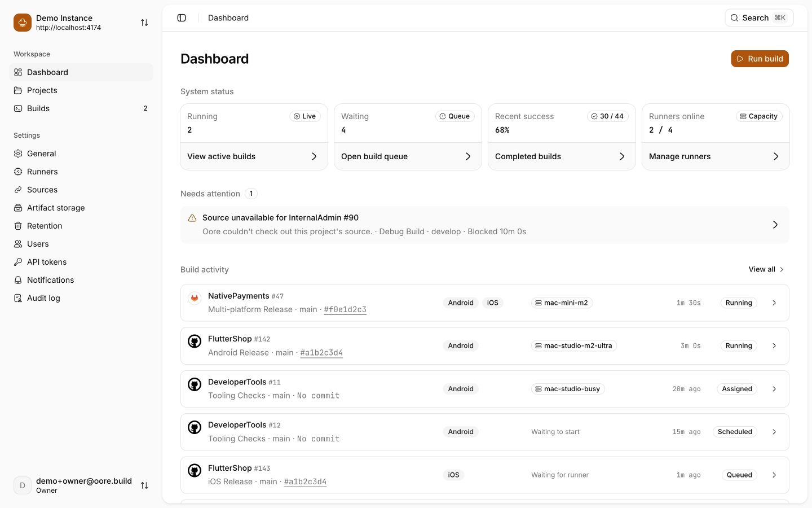812x508 pixels.
Task: Click the Live badge
Action: coord(305,116)
